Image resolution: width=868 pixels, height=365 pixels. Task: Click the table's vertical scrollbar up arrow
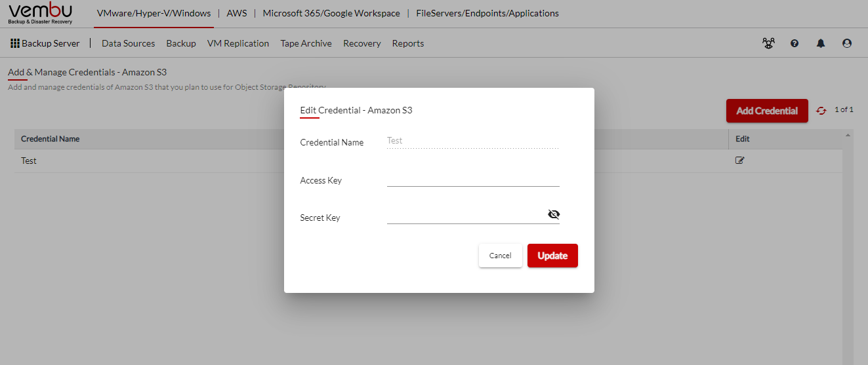tap(848, 135)
